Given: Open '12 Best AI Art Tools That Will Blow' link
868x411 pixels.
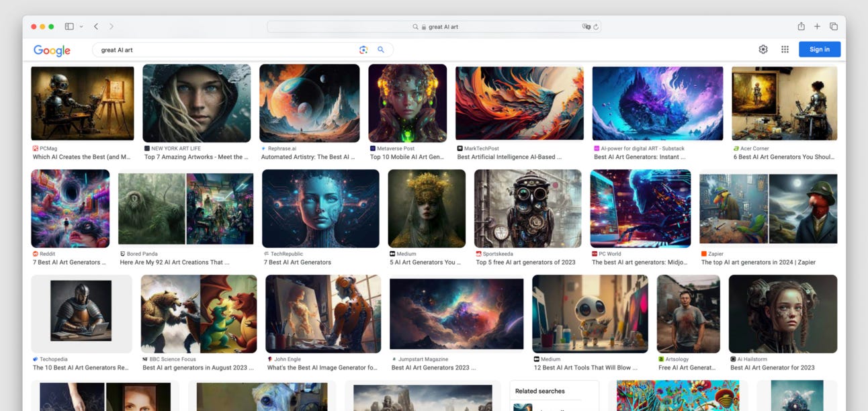Looking at the screenshot, I should (587, 368).
